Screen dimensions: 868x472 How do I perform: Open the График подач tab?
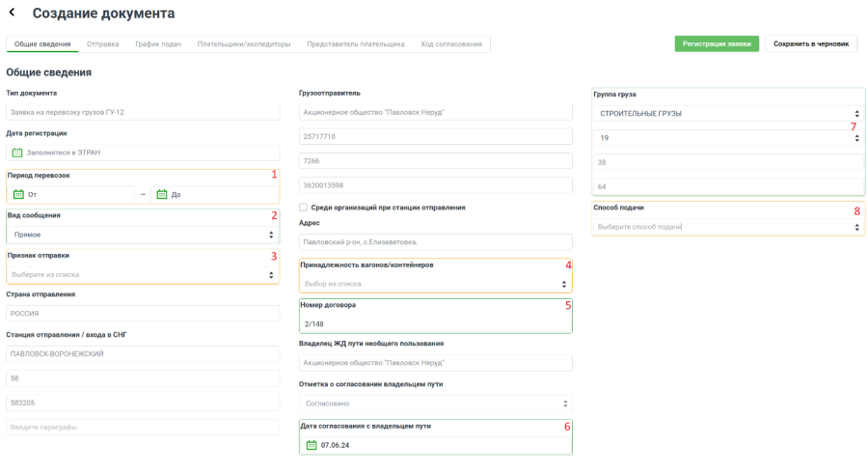click(158, 44)
